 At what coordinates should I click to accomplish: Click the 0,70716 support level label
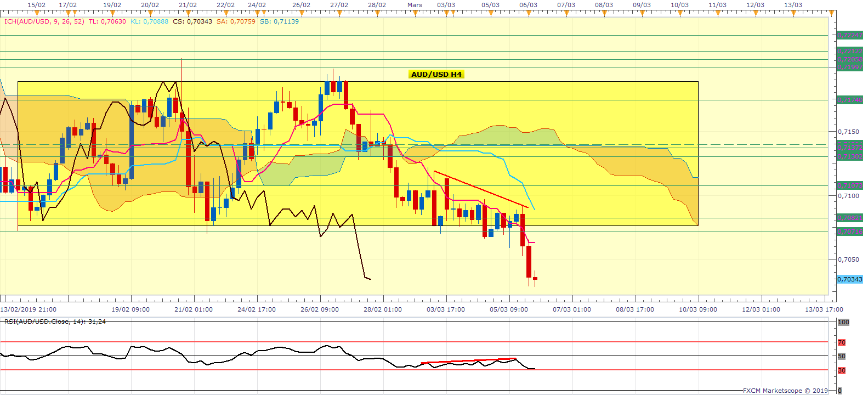click(x=849, y=232)
